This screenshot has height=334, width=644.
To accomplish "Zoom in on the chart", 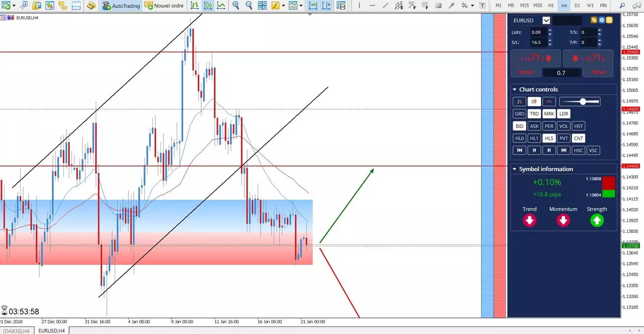I will [x=235, y=6].
